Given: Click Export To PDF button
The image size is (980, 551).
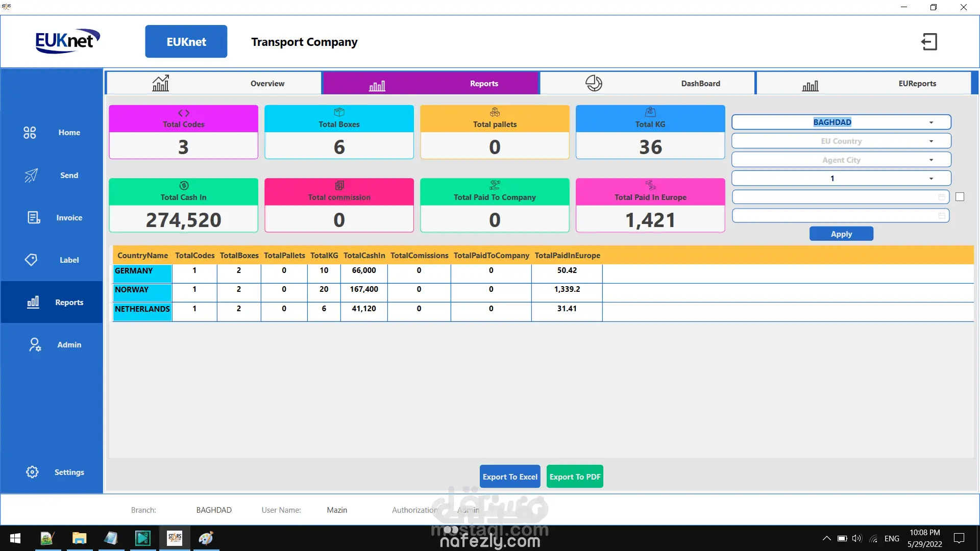Looking at the screenshot, I should point(575,477).
